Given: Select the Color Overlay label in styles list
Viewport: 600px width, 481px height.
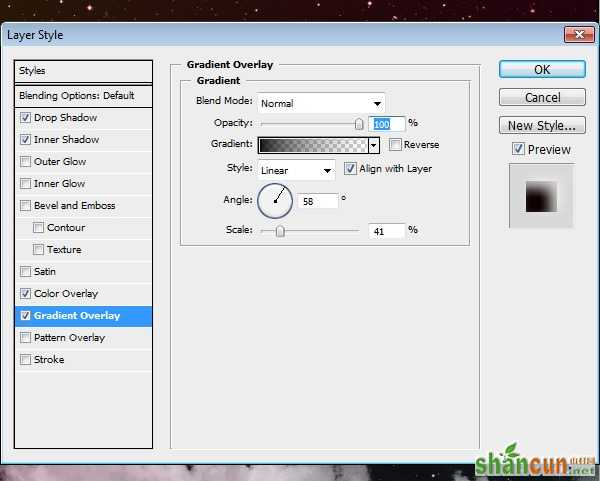Looking at the screenshot, I should (66, 293).
